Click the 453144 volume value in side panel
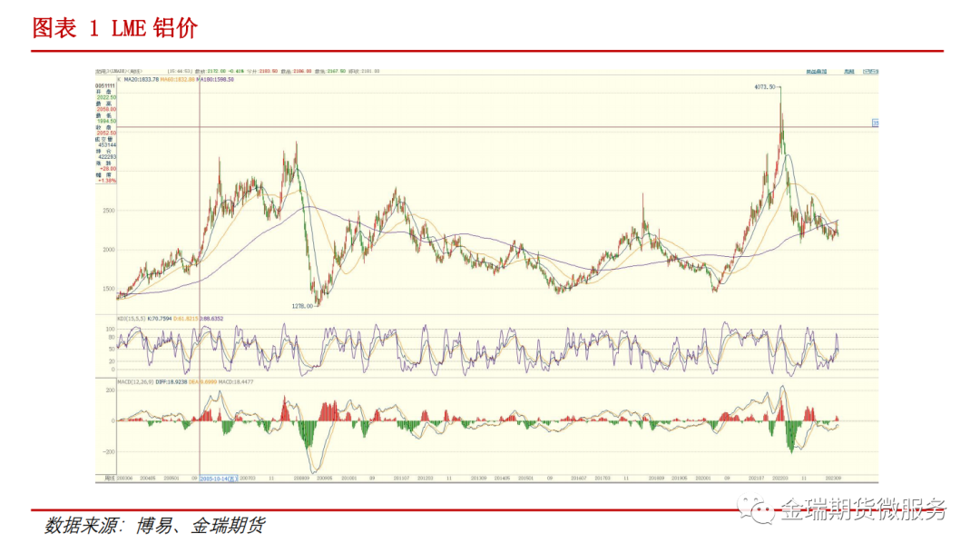 [106, 145]
